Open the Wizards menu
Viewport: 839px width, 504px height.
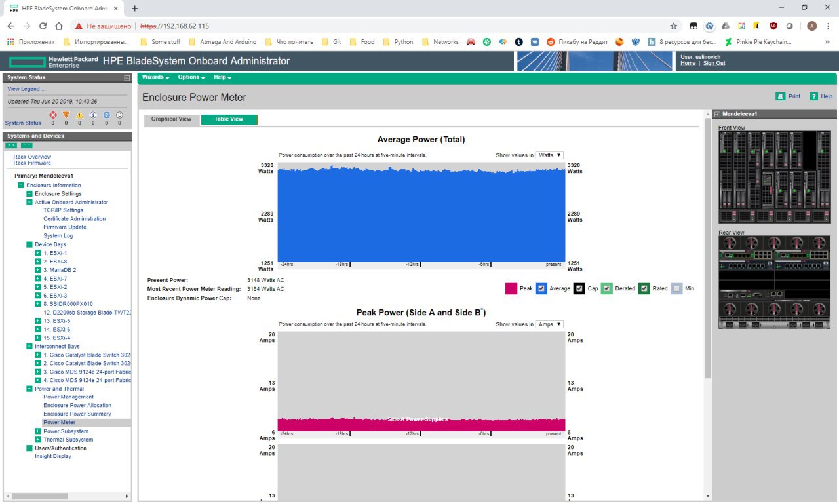coord(155,77)
